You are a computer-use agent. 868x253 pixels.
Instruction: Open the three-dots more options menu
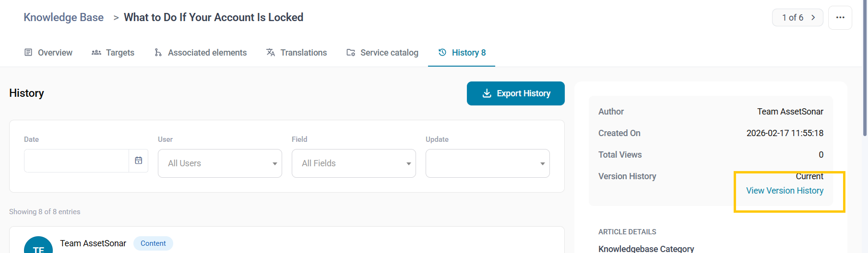click(x=840, y=18)
